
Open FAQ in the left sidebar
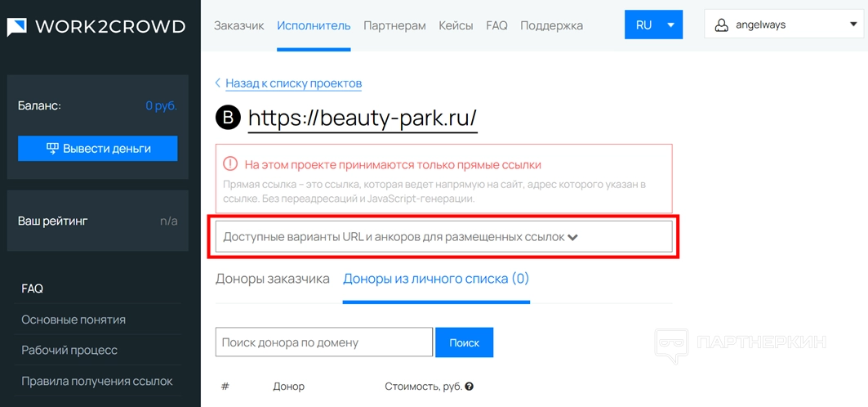pyautogui.click(x=32, y=288)
